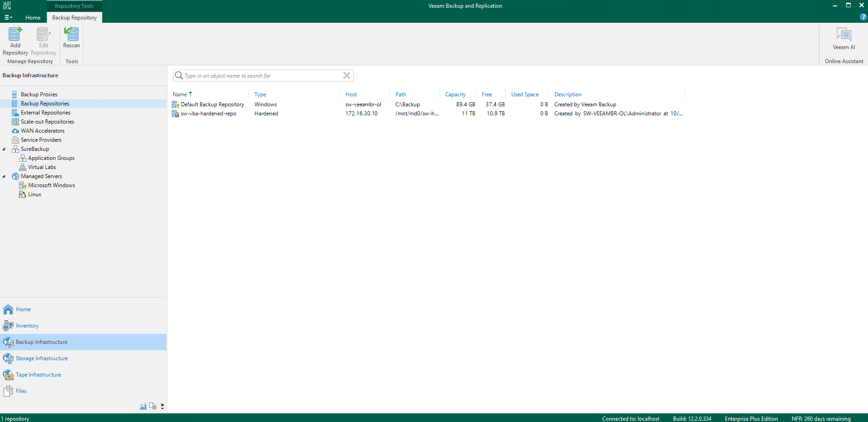The width and height of the screenshot is (868, 422).
Task: Click the Files document icon
Action: coord(8,391)
